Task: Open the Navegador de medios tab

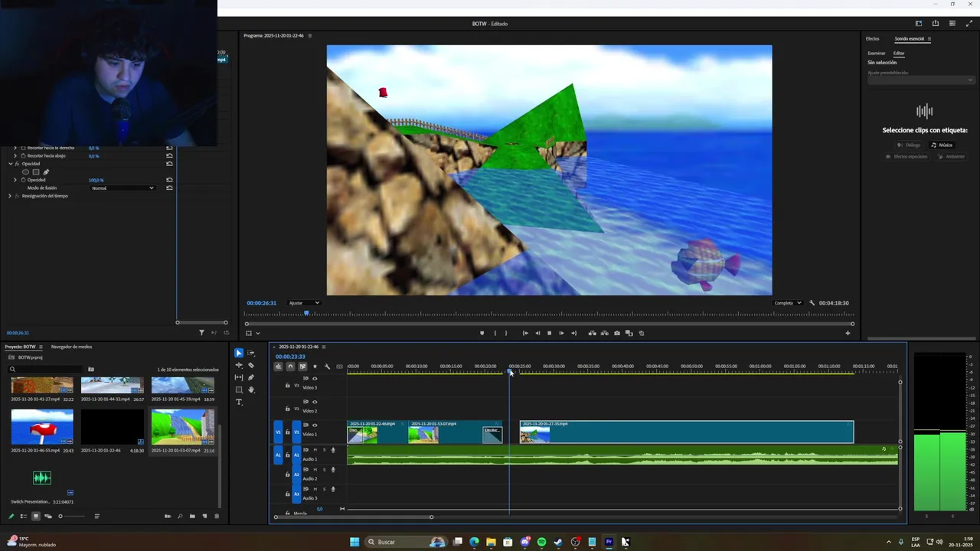Action: pyautogui.click(x=71, y=347)
